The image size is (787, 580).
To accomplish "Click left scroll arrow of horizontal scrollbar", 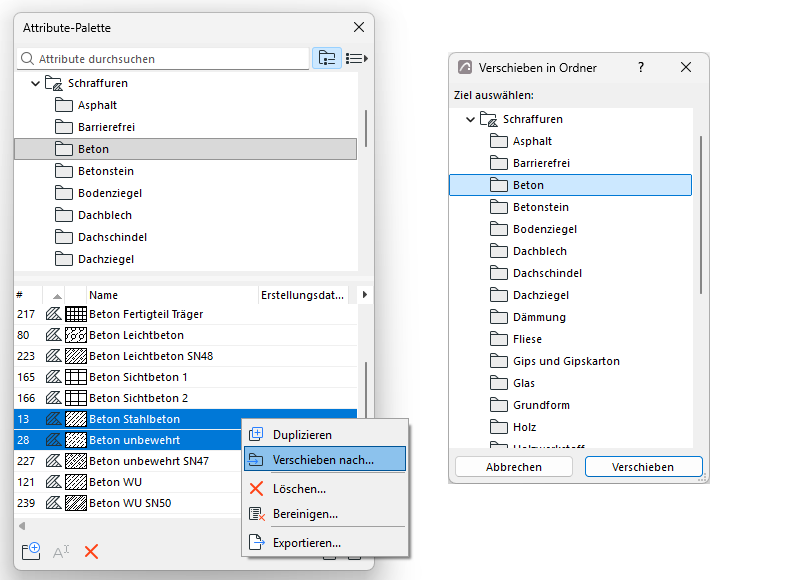I will (x=22, y=526).
